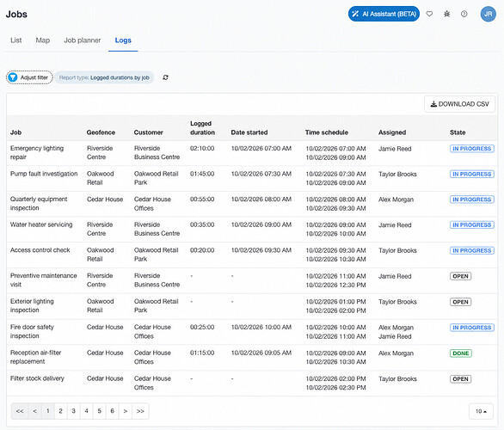Click the Logged duration column header
Image resolution: width=504 pixels, height=430 pixels.
click(x=202, y=128)
